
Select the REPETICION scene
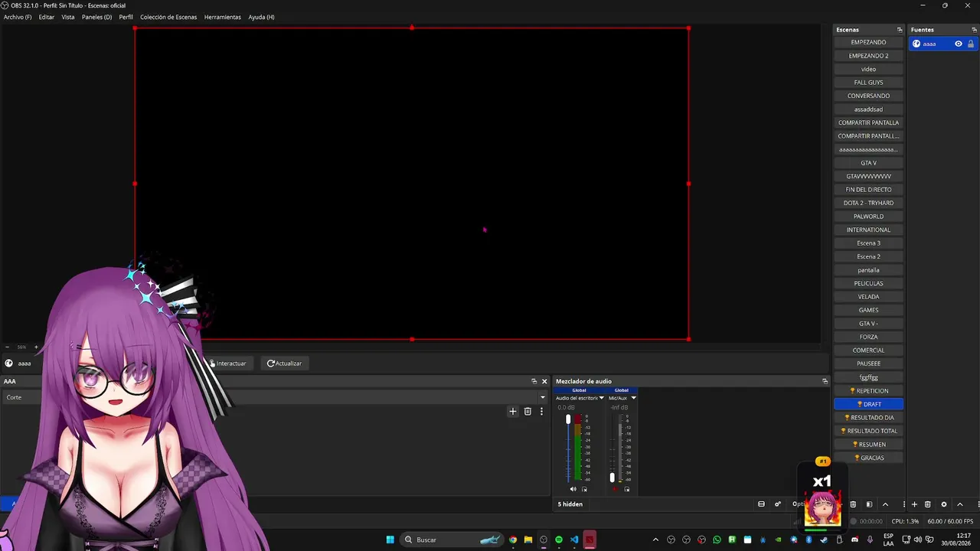(x=868, y=391)
